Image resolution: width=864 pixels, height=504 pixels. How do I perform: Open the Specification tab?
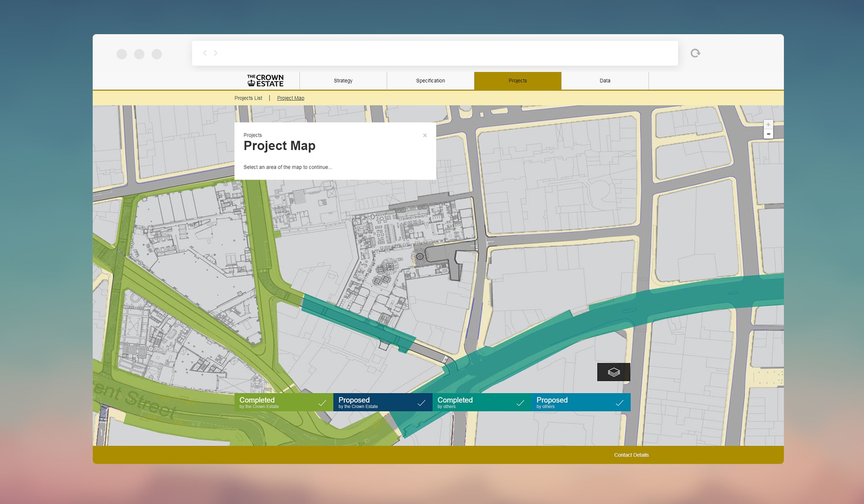tap(430, 81)
